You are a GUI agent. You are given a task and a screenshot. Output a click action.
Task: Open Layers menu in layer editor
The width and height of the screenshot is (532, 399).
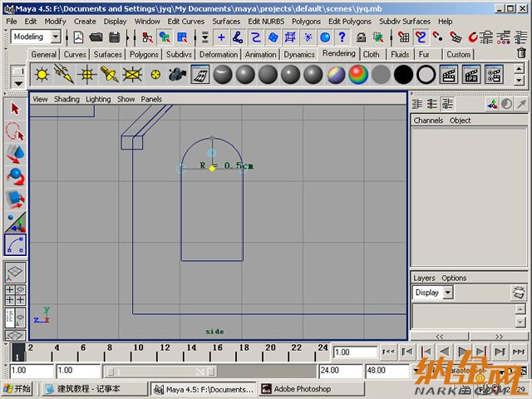tap(424, 278)
